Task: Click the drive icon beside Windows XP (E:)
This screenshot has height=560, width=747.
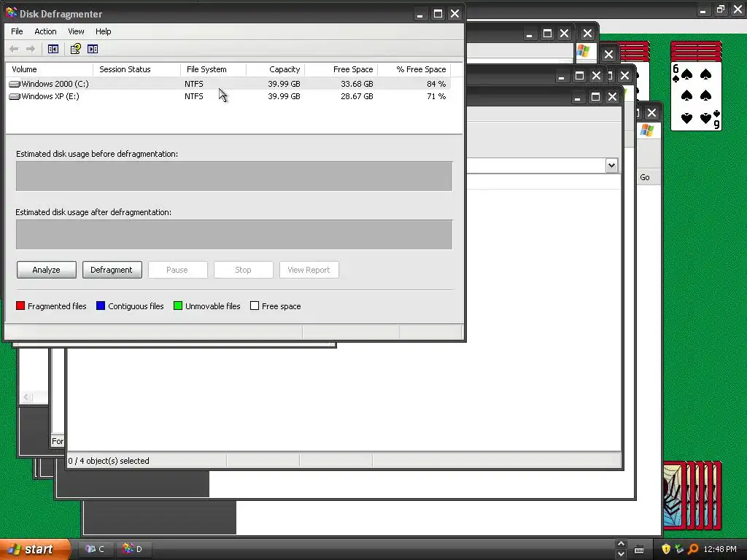Action: [x=15, y=96]
